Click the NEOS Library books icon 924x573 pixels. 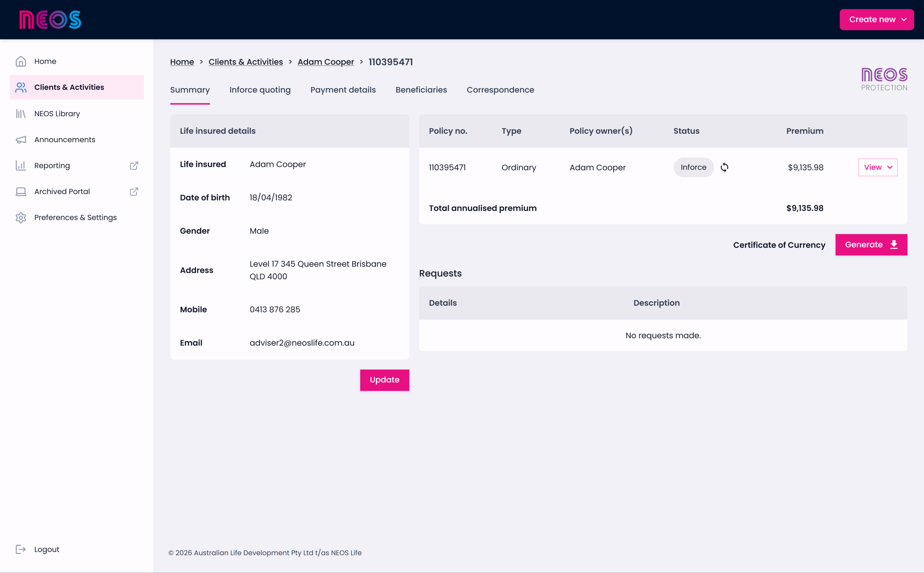coord(21,114)
